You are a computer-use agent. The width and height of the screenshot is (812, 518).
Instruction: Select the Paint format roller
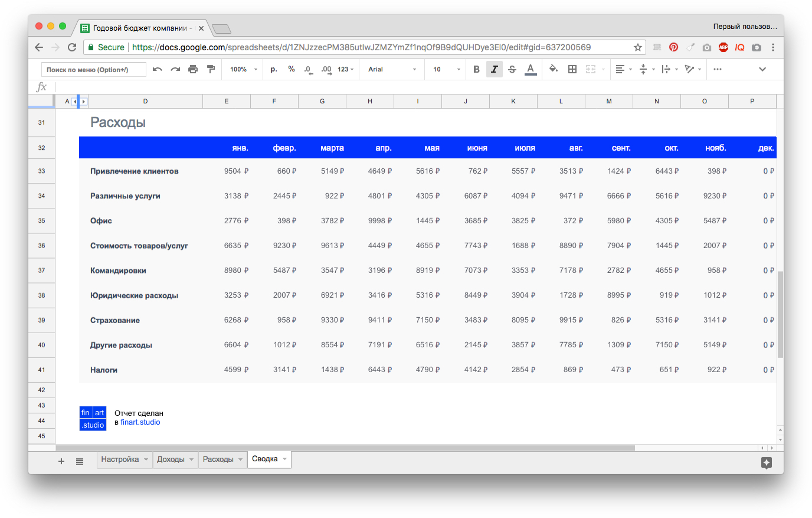click(211, 69)
